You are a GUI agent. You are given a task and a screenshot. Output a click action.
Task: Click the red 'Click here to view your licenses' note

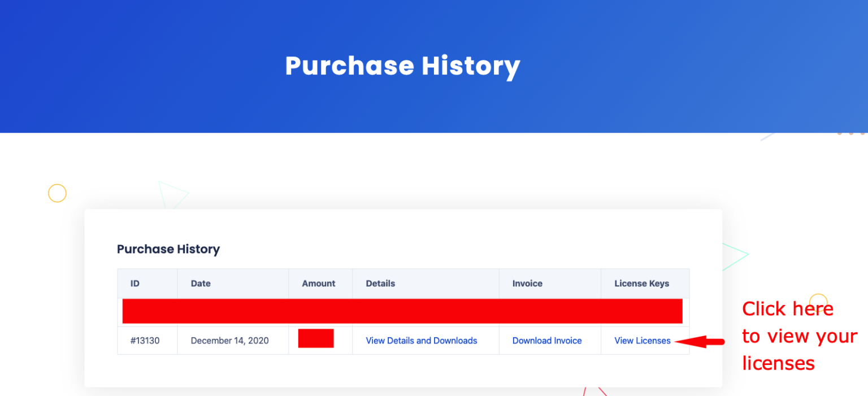[798, 336]
